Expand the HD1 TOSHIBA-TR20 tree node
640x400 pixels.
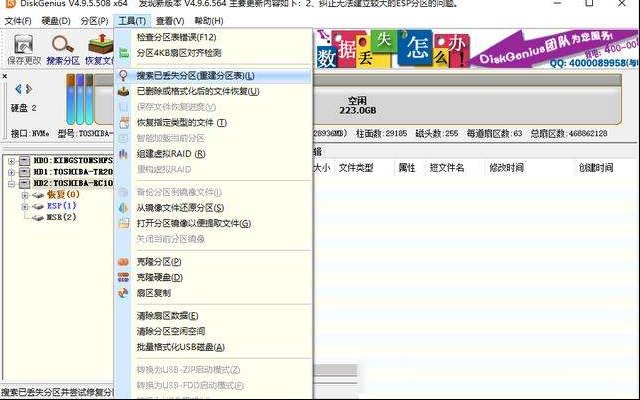(11, 172)
